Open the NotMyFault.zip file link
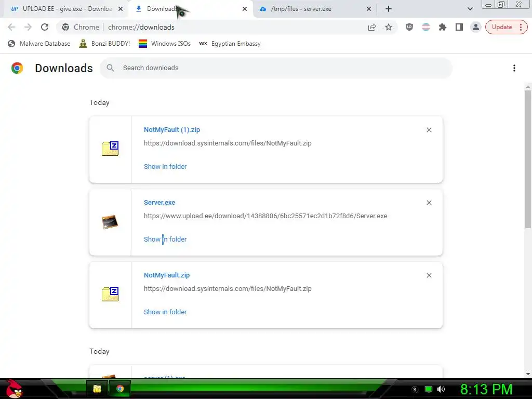Viewport: 532px width, 399px height. point(167,275)
